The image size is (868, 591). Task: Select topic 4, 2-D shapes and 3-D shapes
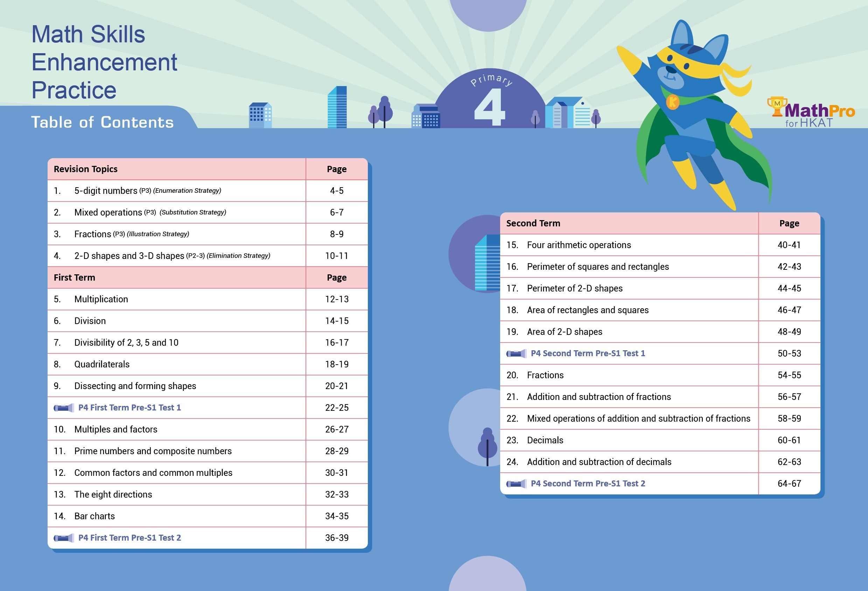pyautogui.click(x=177, y=256)
